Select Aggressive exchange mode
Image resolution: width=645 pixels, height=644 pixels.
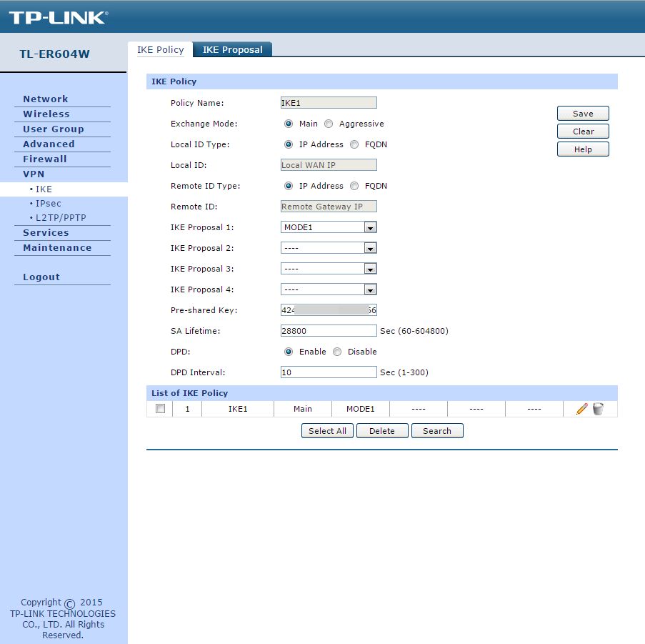[x=329, y=124]
